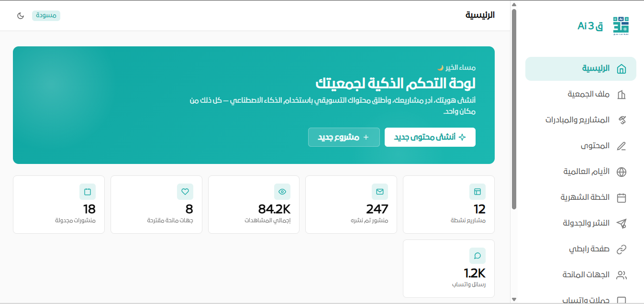Click the 84.2K total views value
The height and width of the screenshot is (304, 644).
click(x=274, y=209)
